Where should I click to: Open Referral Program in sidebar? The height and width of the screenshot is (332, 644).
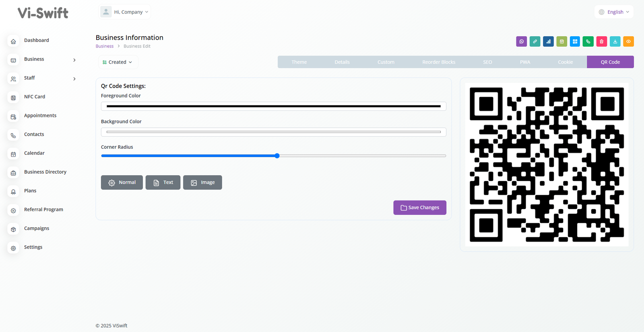[43, 210]
